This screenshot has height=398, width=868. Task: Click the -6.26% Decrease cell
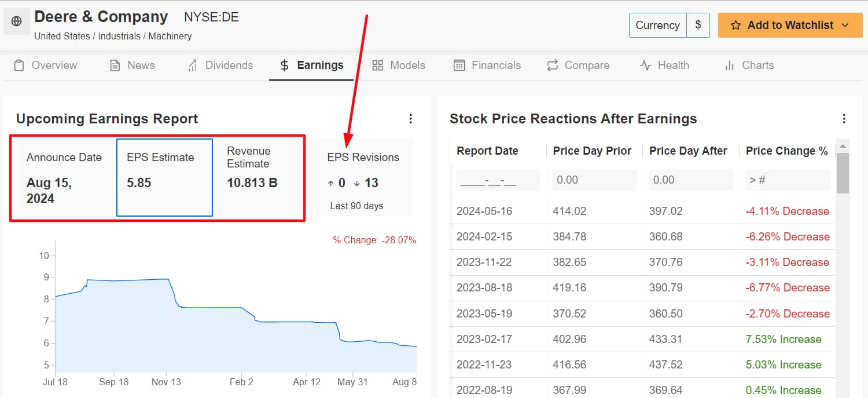[x=788, y=237]
